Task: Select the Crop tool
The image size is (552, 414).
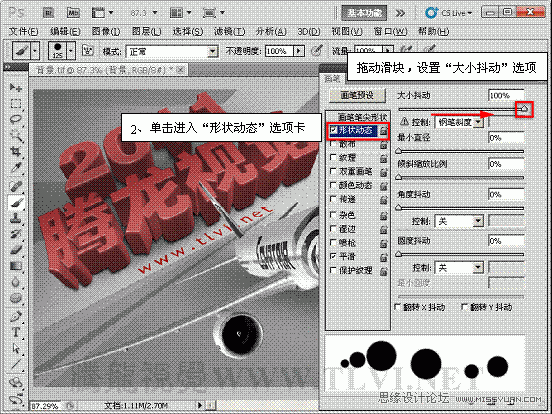Action: [x=15, y=152]
